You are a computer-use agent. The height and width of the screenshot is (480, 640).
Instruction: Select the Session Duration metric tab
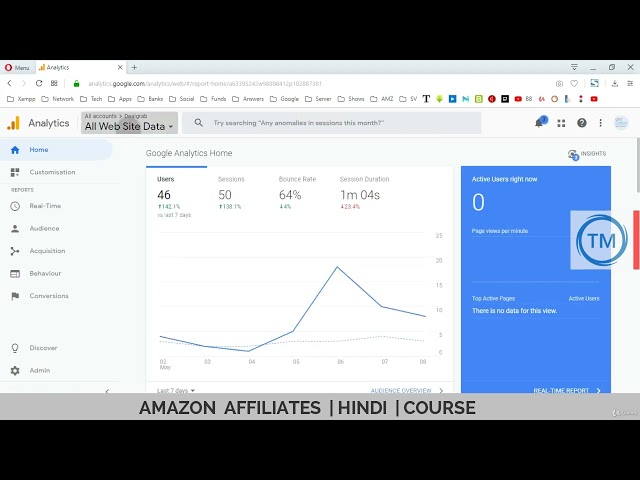click(364, 193)
